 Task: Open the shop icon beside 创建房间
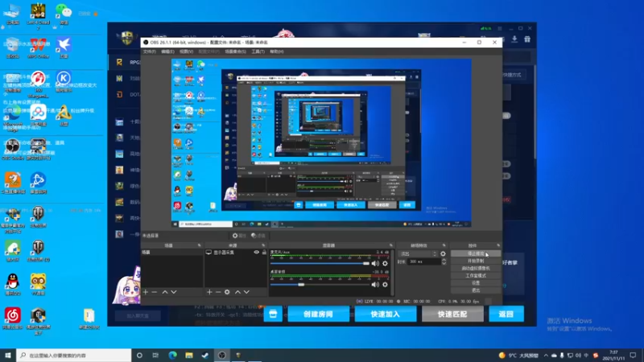point(273,314)
